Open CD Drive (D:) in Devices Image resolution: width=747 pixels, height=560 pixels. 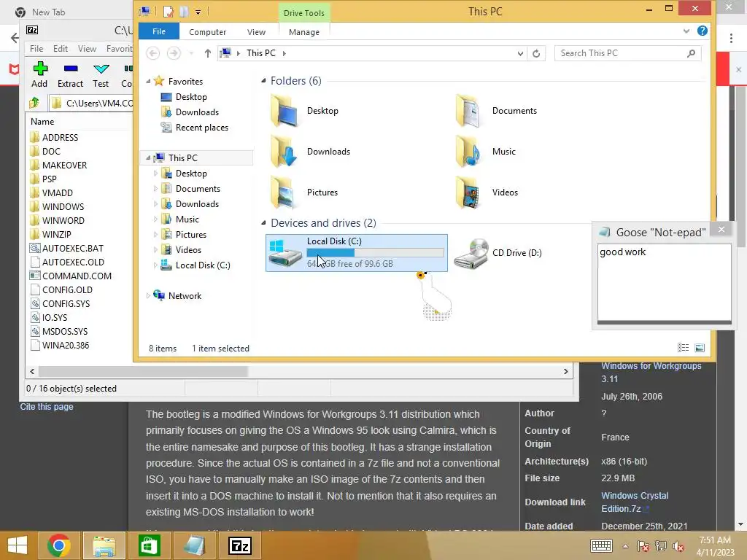[x=498, y=253]
